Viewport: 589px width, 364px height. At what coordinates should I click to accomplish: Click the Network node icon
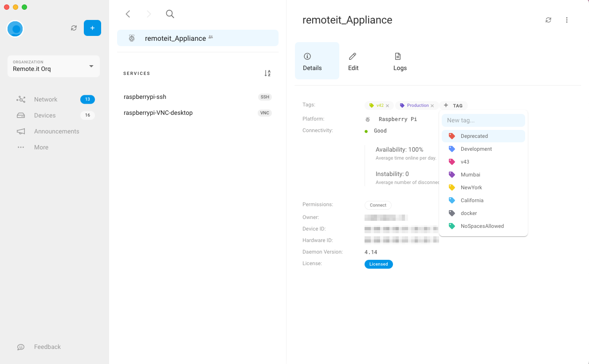21,99
